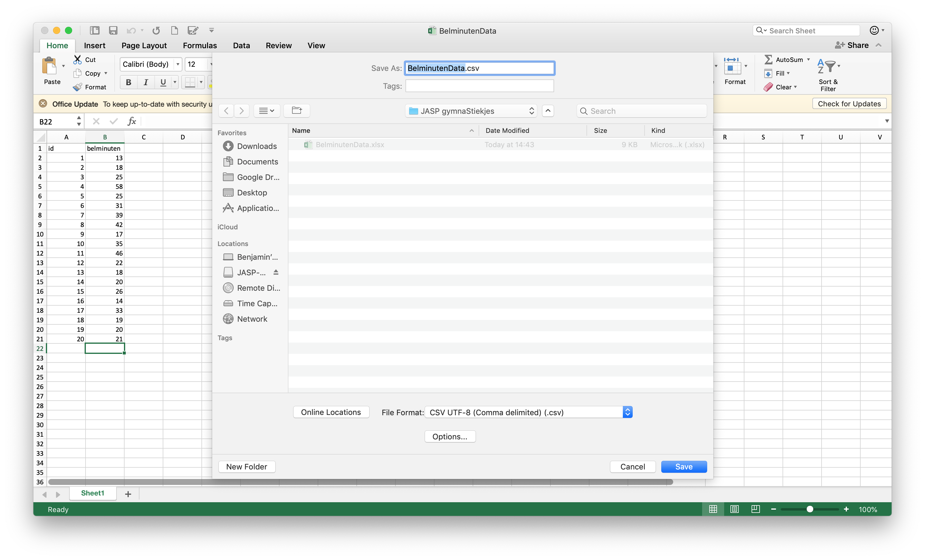
Task: Click the save disk icon in title bar
Action: [x=113, y=30]
